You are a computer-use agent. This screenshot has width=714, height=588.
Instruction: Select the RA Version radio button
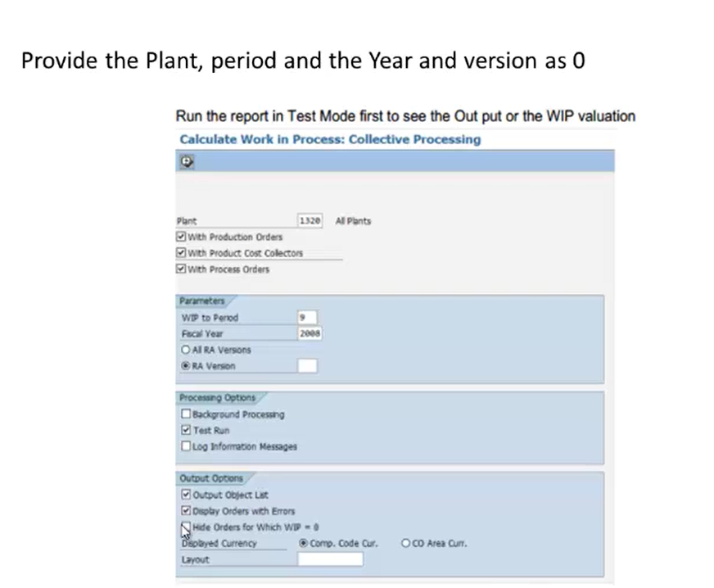(x=185, y=366)
